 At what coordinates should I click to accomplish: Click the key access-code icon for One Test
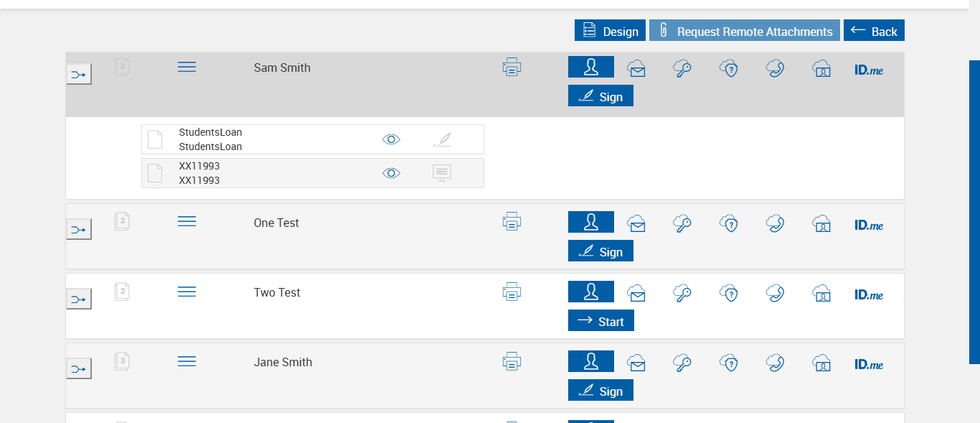[682, 223]
